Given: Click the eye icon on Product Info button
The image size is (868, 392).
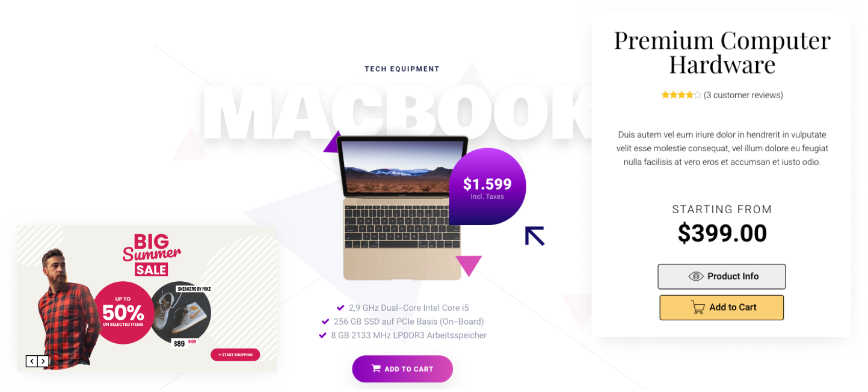Looking at the screenshot, I should [x=696, y=276].
